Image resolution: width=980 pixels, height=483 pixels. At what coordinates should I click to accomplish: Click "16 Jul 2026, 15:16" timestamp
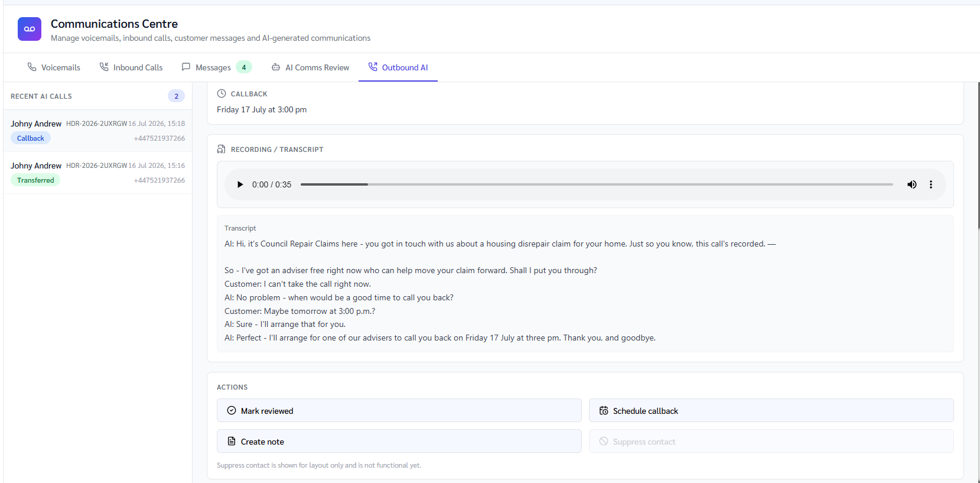157,166
